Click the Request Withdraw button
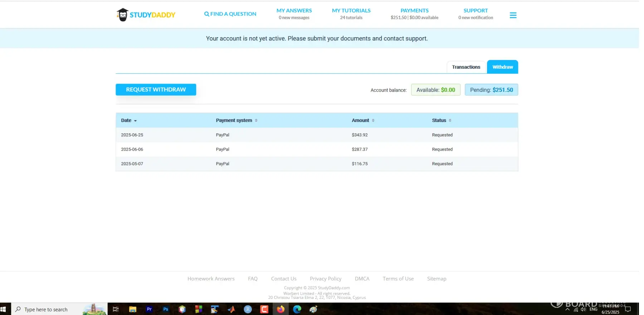The width and height of the screenshot is (644, 315). point(156,90)
